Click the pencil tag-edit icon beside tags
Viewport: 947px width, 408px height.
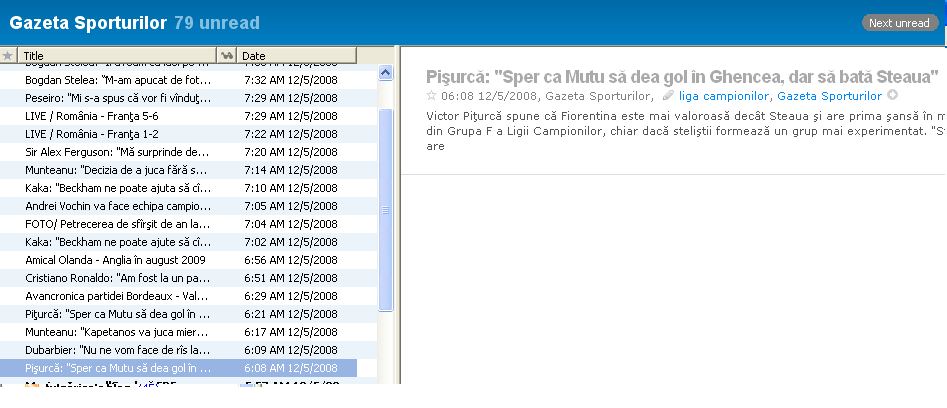click(x=669, y=96)
